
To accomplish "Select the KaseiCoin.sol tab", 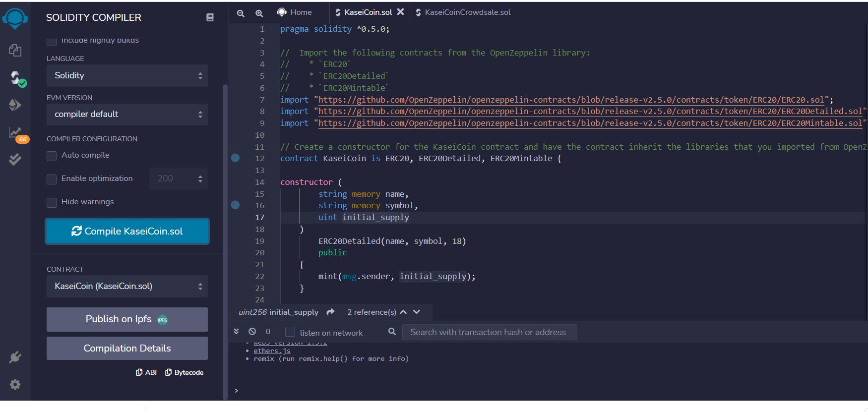I will pos(368,12).
